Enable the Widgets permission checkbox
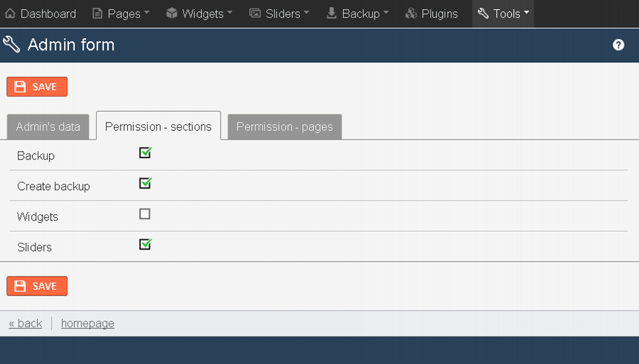 click(x=144, y=214)
